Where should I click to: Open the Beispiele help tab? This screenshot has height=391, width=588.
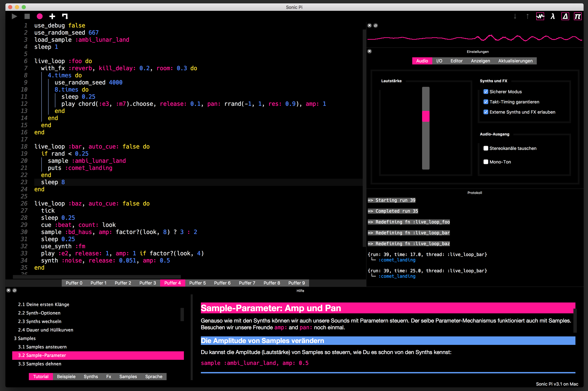[66, 377]
